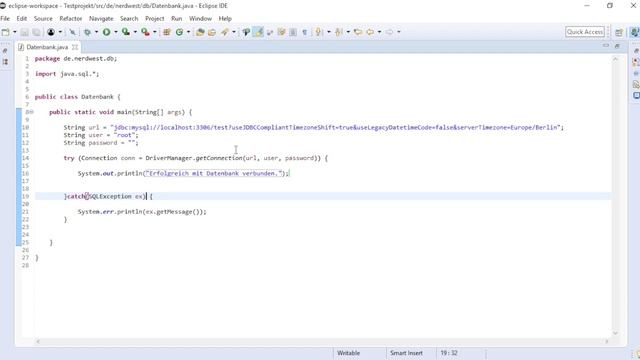Start Debug with the bug icon
The image size is (640, 360).
(87, 32)
